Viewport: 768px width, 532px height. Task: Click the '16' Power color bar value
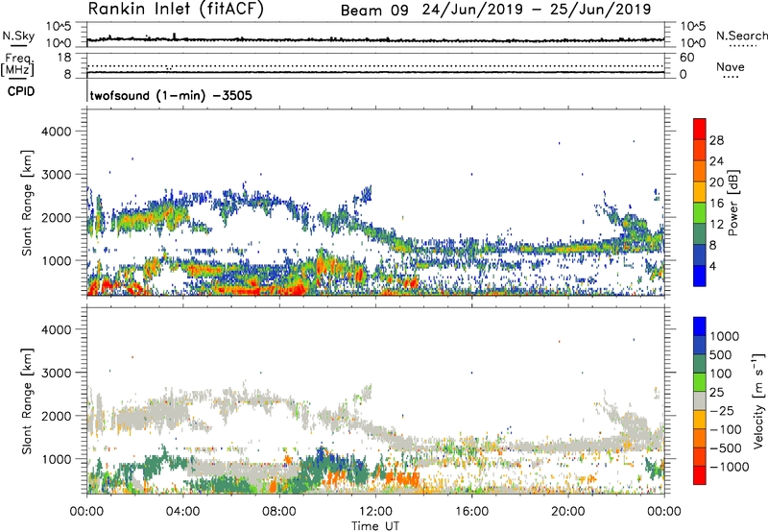(716, 204)
